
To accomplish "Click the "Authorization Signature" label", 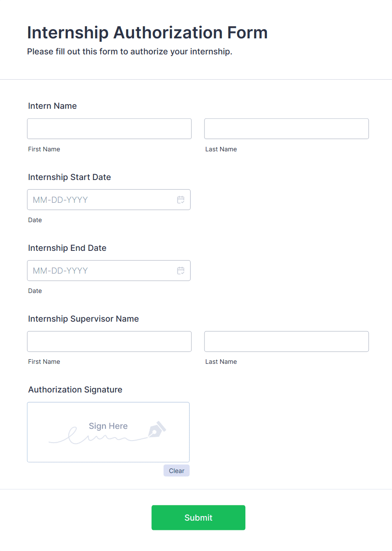I will [75, 390].
